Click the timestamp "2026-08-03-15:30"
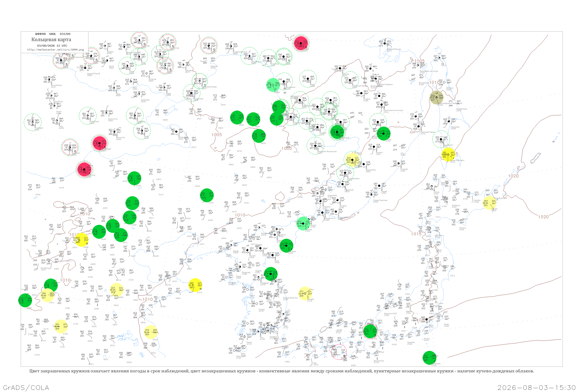This screenshot has height=392, width=588. [536, 387]
